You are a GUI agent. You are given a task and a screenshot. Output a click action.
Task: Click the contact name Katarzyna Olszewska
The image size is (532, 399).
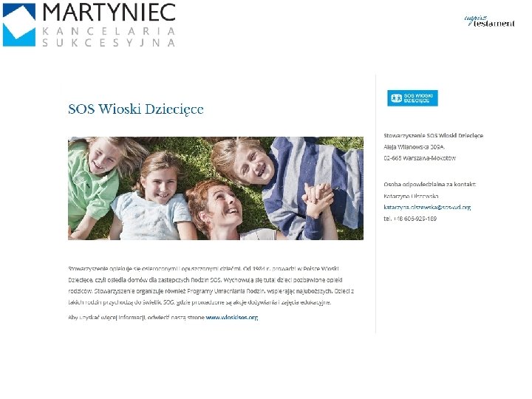(x=411, y=196)
